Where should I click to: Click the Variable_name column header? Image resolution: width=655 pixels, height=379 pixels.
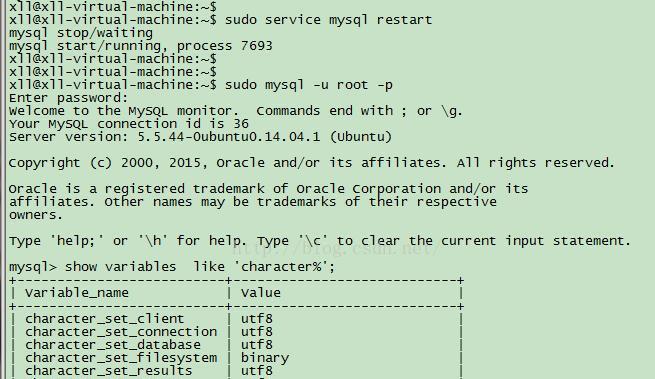pyautogui.click(x=77, y=293)
